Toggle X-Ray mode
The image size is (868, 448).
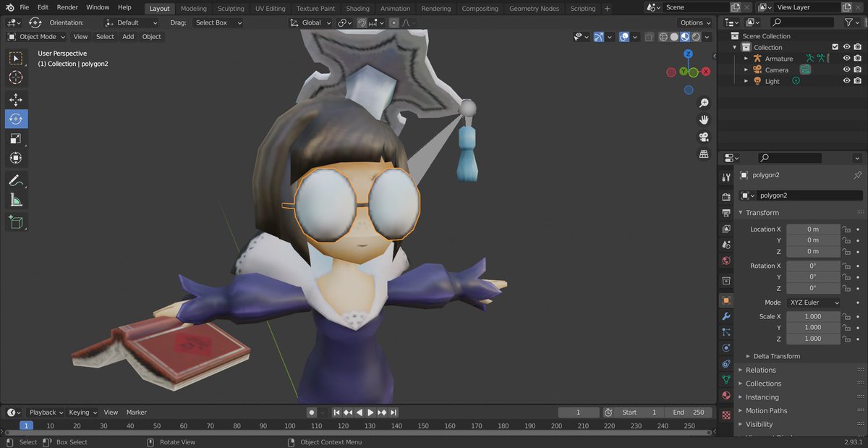pyautogui.click(x=649, y=37)
